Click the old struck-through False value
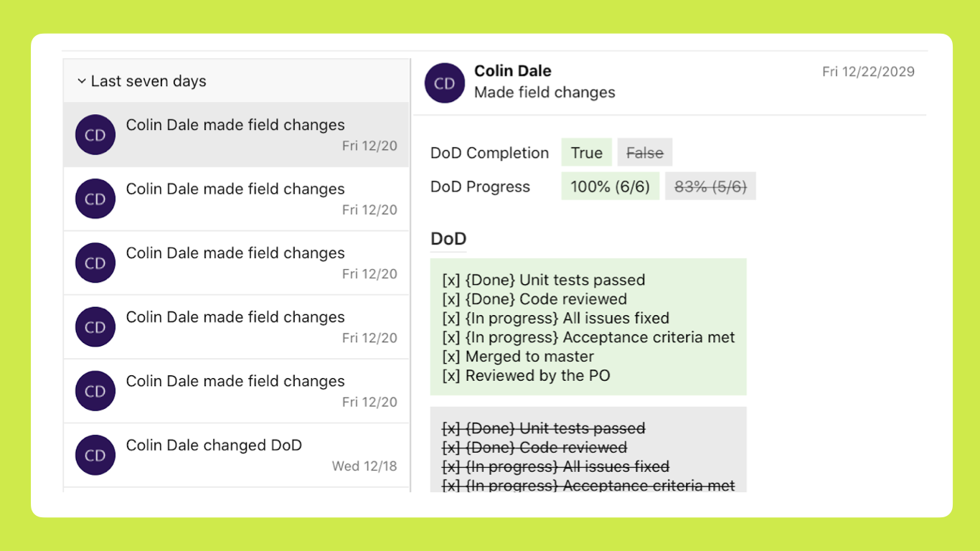This screenshot has height=551, width=980. (x=644, y=153)
